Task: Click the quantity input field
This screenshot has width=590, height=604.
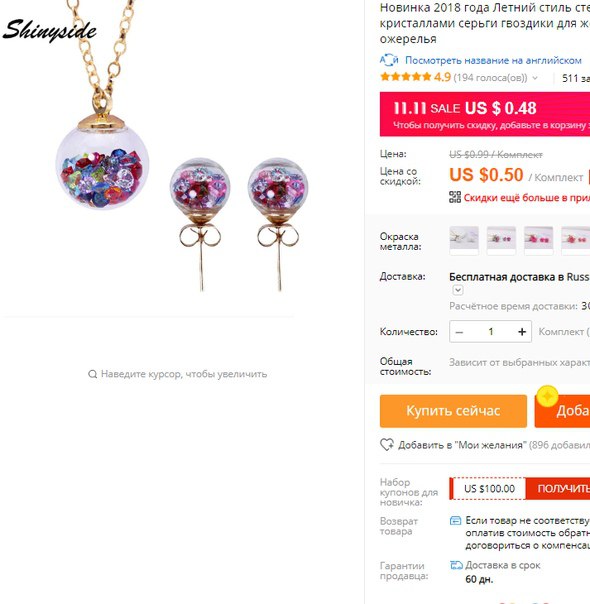Action: (491, 332)
